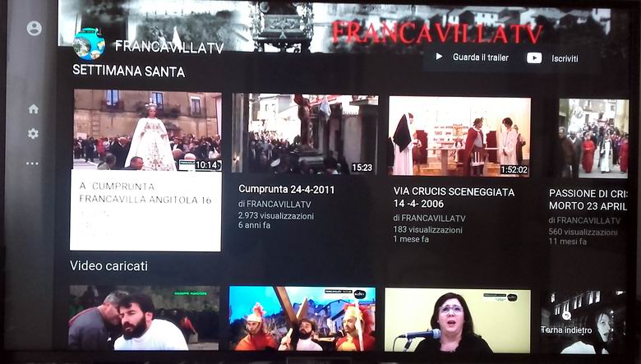Screen dimensions: 641x364
Task: Click the Video caricati section heading
Action: [108, 266]
